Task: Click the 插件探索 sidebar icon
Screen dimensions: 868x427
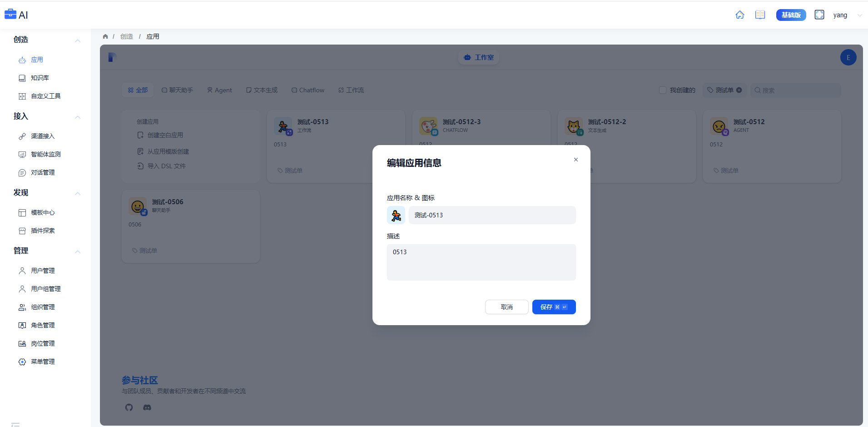Action: click(22, 231)
